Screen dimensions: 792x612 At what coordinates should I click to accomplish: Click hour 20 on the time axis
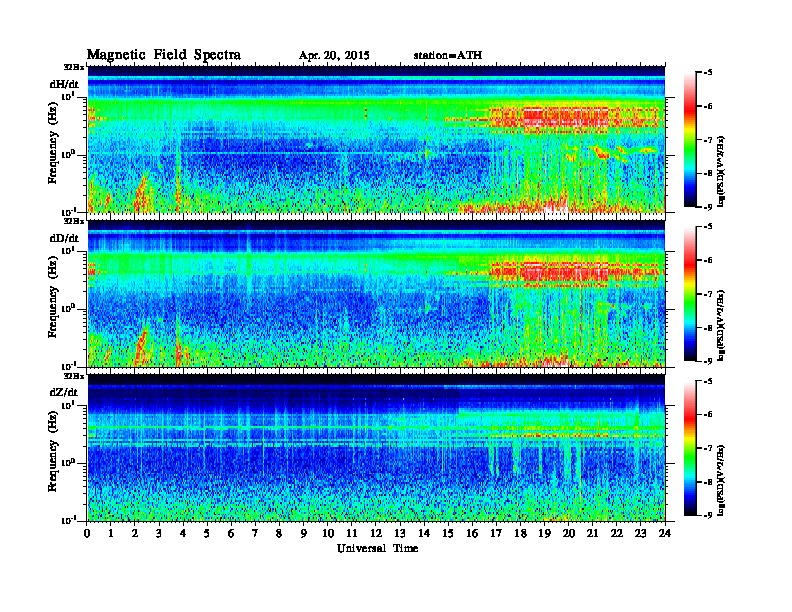tap(569, 533)
